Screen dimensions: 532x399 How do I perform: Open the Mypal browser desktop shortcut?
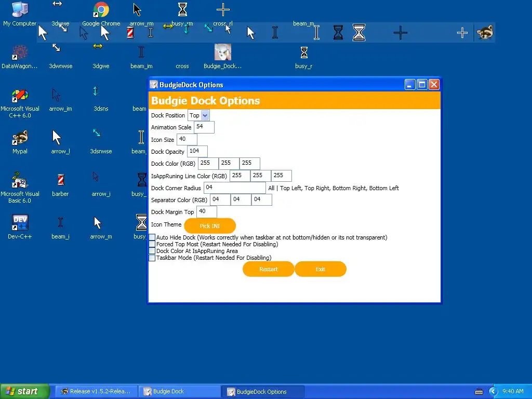[20, 142]
